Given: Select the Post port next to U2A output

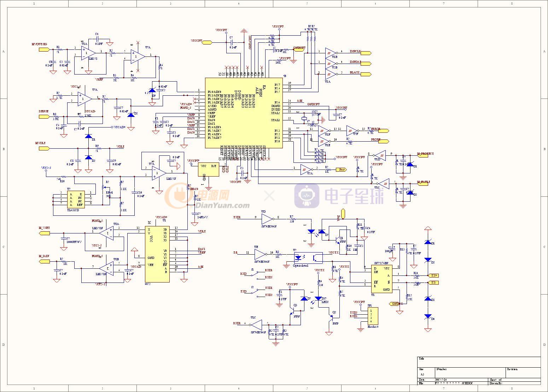Looking at the screenshot, I should pos(341,170).
